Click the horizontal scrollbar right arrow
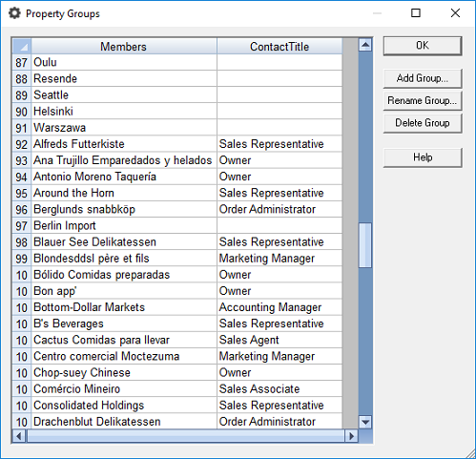This screenshot has height=459, width=476. tap(351, 436)
